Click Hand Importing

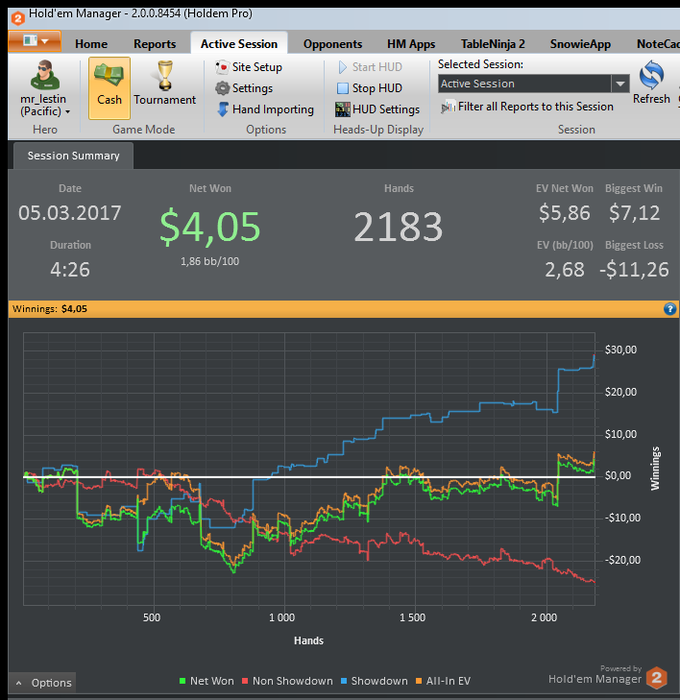[266, 109]
